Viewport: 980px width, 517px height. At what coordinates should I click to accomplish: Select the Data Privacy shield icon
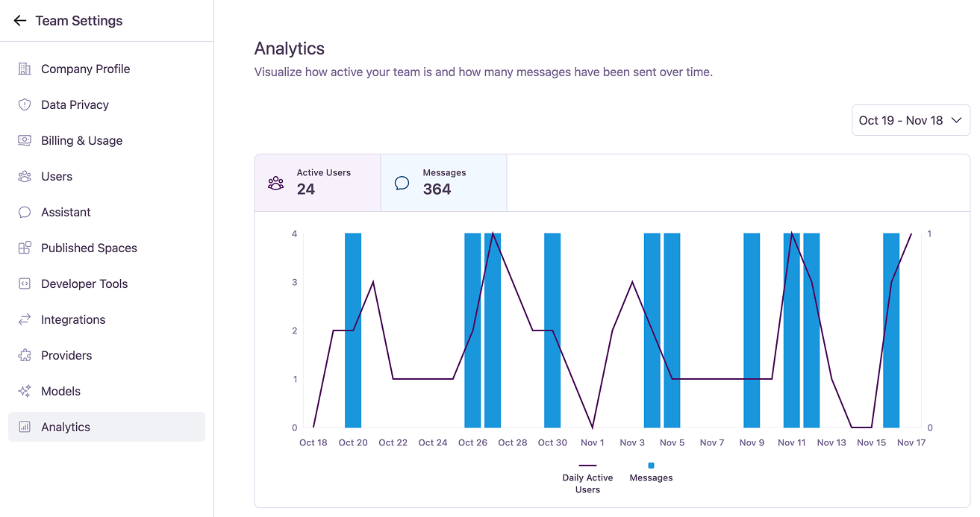[24, 104]
